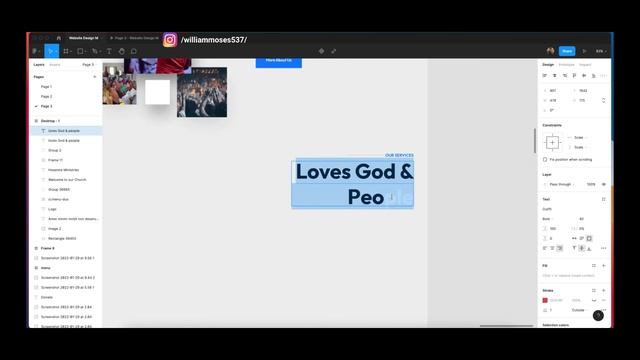
Task: Toggle auto height text resizing icon
Action: (582, 238)
